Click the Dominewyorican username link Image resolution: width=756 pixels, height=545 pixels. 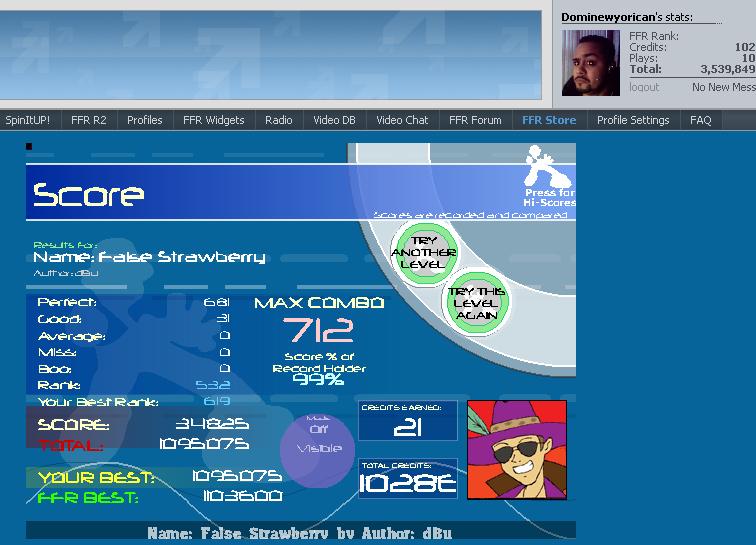(x=608, y=17)
